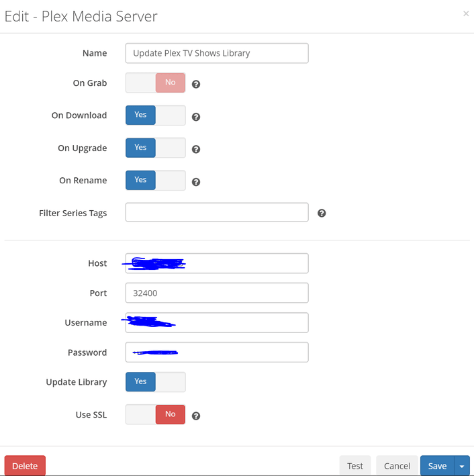Click the Use SSL label
Screen dimensions: 474x476
pyautogui.click(x=91, y=415)
